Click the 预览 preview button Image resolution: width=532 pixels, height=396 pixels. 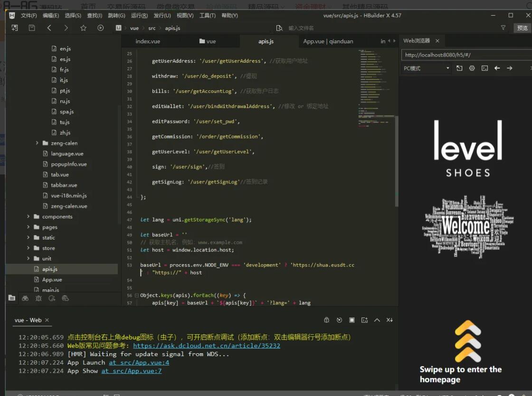(522, 28)
